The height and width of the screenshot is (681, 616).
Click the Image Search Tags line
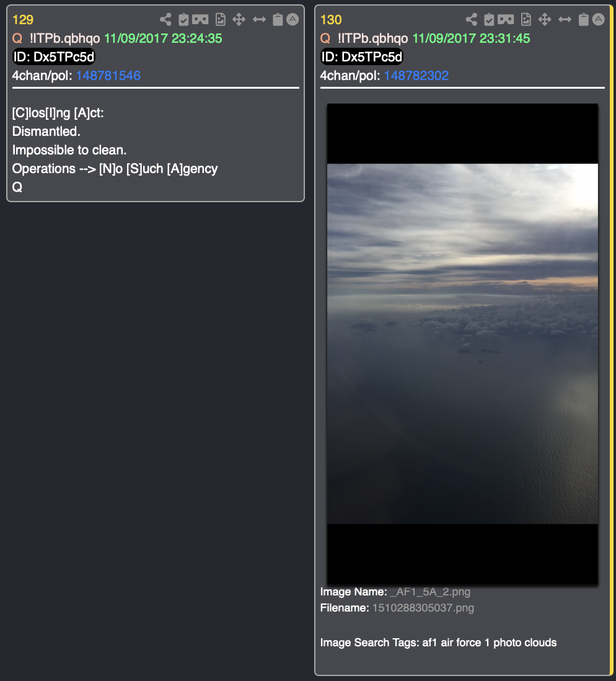438,643
